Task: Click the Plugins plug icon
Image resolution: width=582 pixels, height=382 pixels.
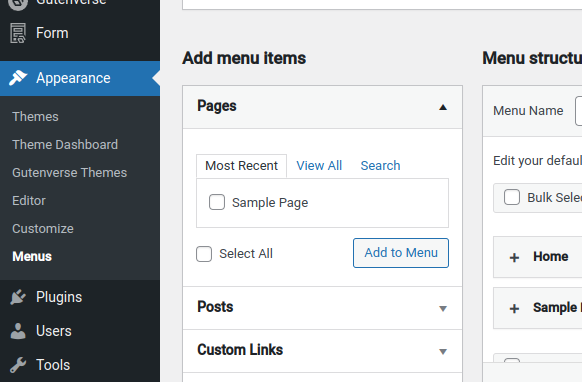Action: tap(18, 297)
